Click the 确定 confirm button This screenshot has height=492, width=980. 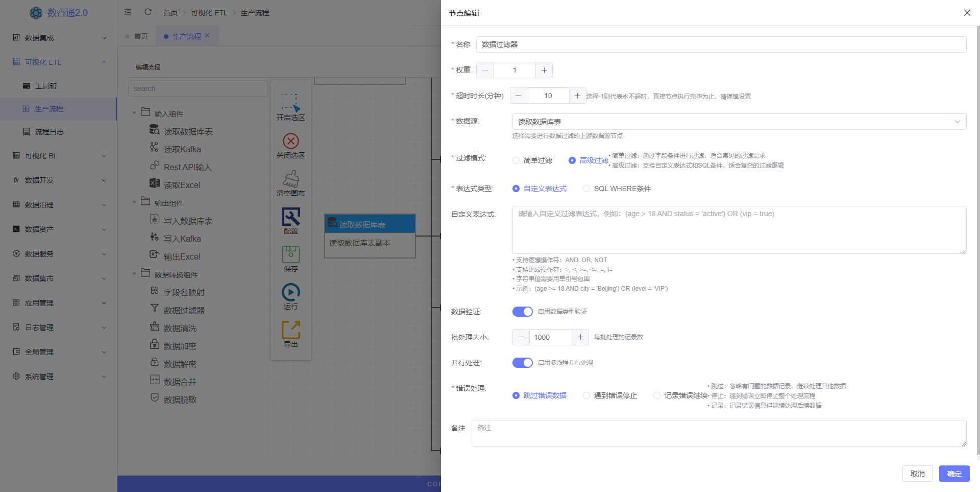[x=954, y=474]
